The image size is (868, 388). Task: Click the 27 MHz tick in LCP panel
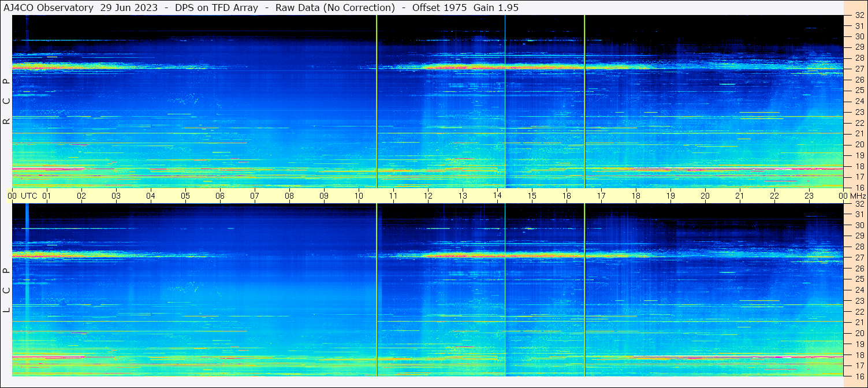pos(859,258)
